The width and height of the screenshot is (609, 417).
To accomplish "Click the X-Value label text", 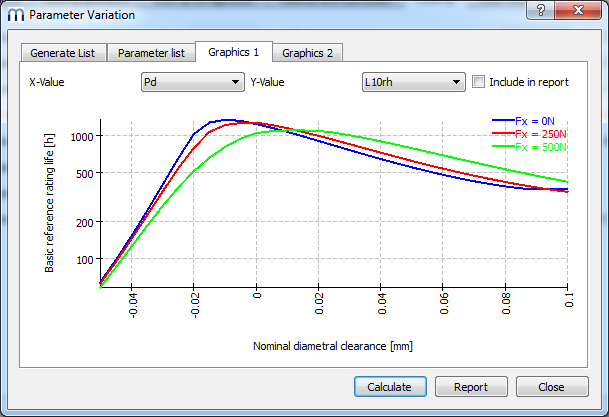I will (47, 82).
